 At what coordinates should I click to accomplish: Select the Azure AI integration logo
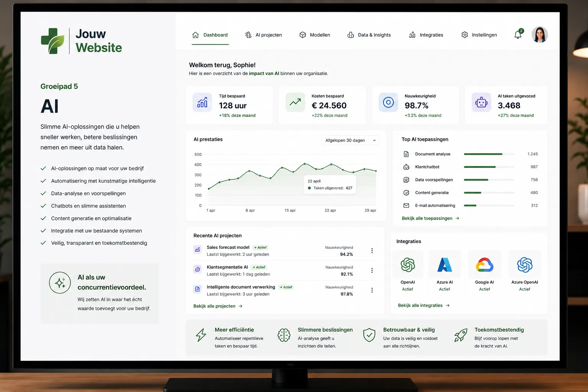point(444,265)
